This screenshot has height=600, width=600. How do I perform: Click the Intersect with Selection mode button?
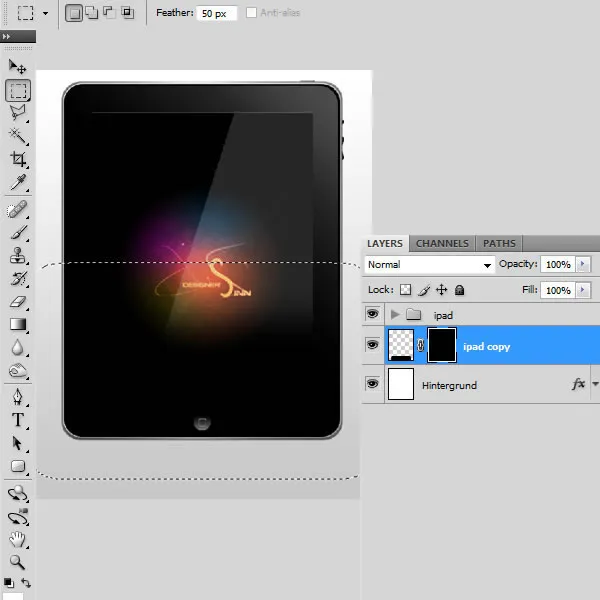(127, 13)
